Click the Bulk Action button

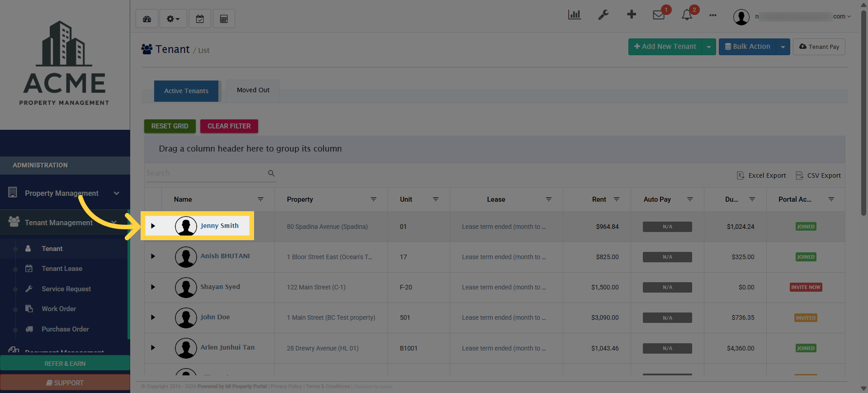coord(747,47)
